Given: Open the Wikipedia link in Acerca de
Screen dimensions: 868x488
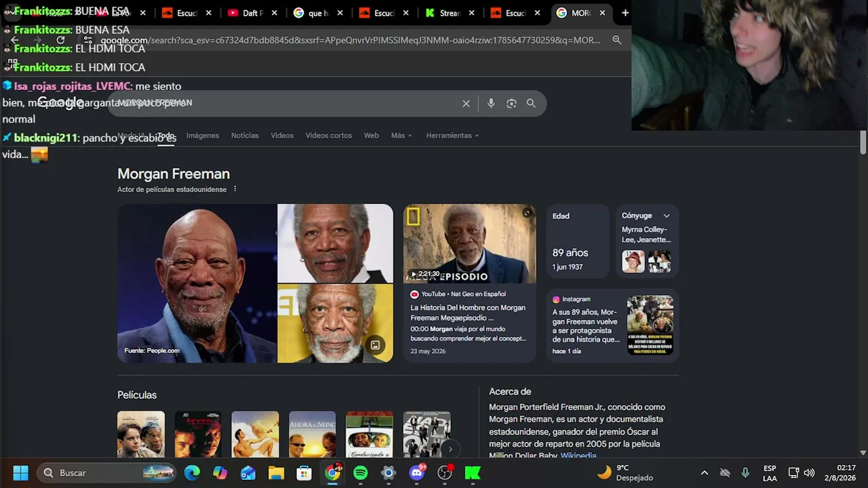Looking at the screenshot, I should tap(578, 455).
